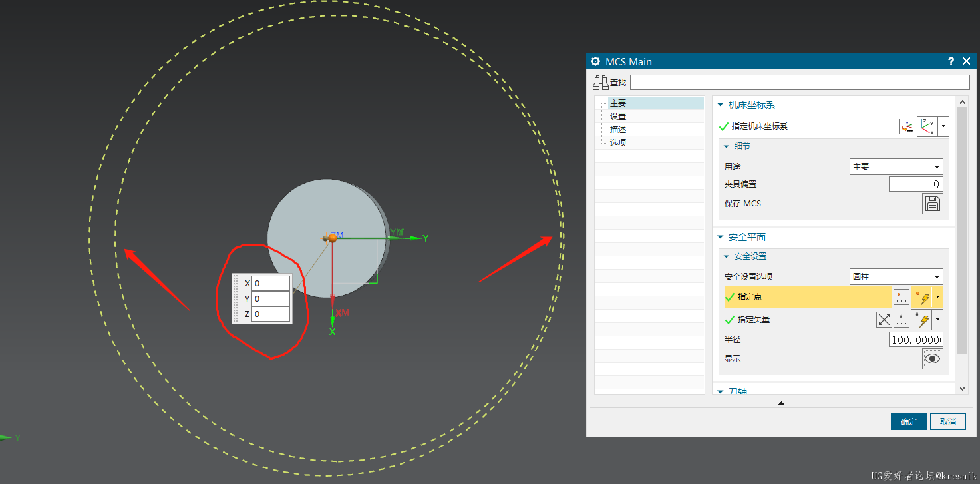The image size is (980, 484).
Task: Open the point dialog icon
Action: [x=901, y=297]
